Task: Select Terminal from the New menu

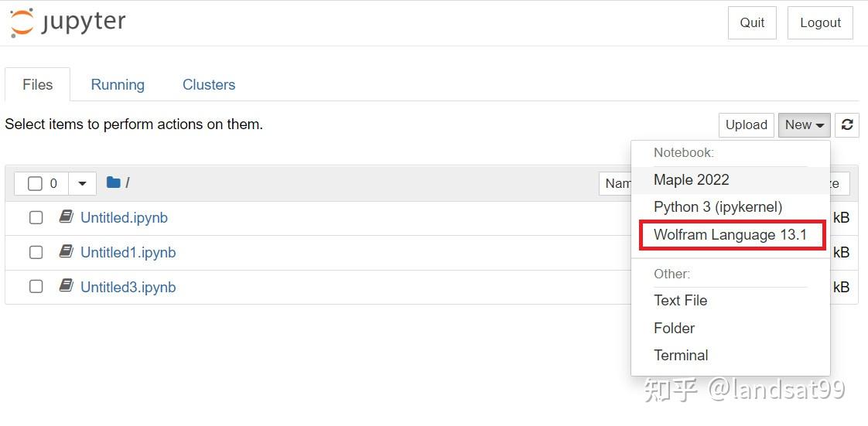Action: coord(681,355)
